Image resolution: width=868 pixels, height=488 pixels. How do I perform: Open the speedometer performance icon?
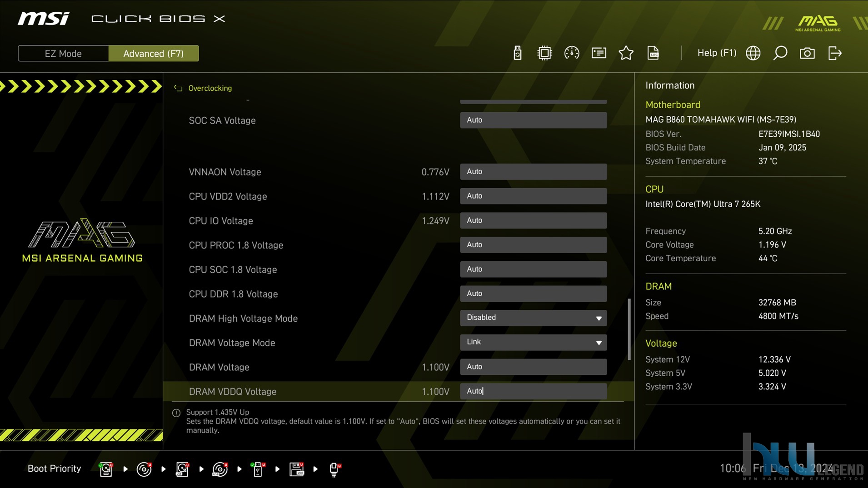(x=571, y=53)
